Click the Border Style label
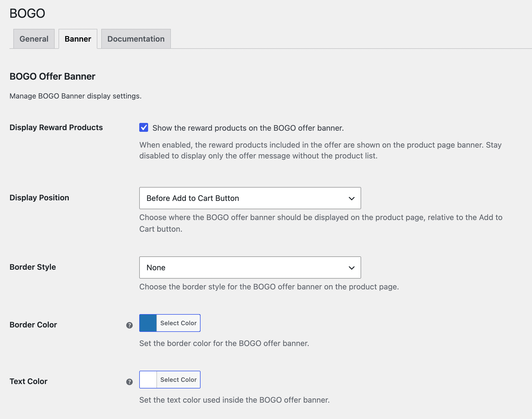 point(33,267)
